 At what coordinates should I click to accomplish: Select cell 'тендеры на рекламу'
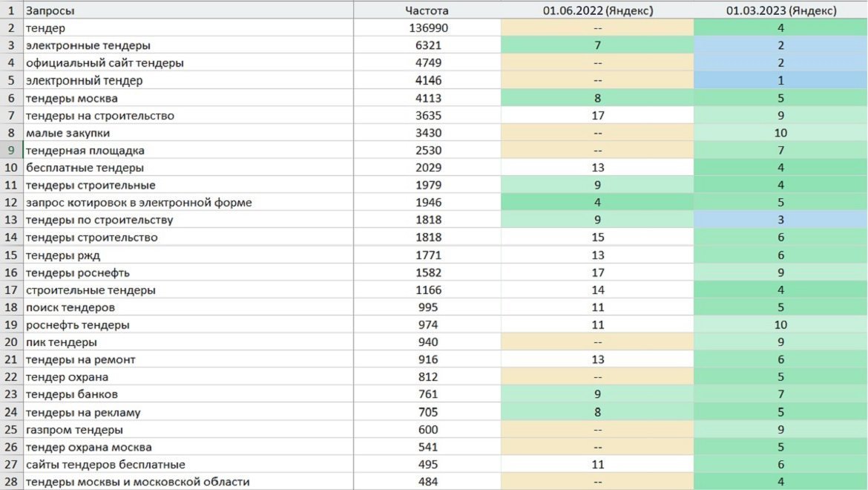point(188,412)
